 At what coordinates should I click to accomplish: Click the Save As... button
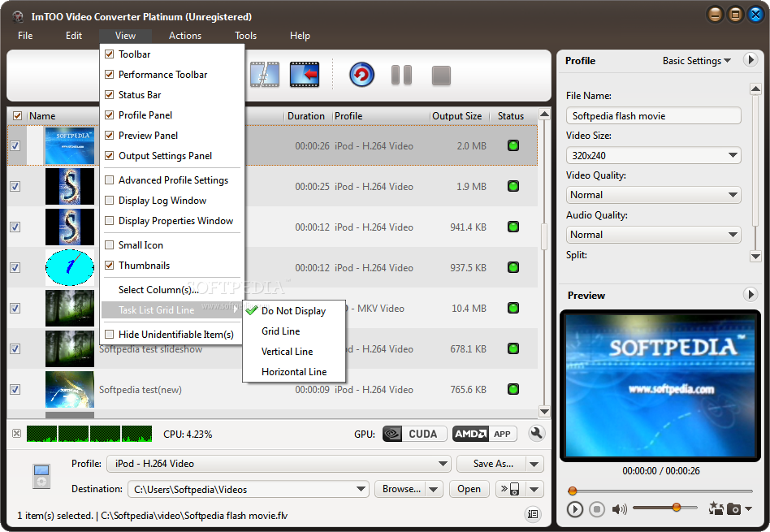pyautogui.click(x=492, y=464)
